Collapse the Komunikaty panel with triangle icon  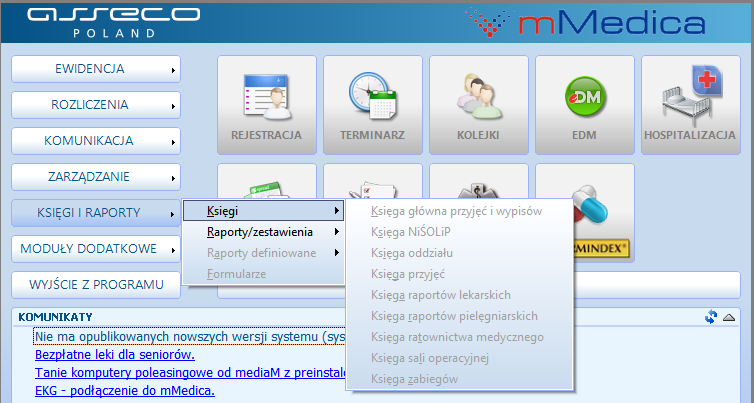click(x=729, y=317)
